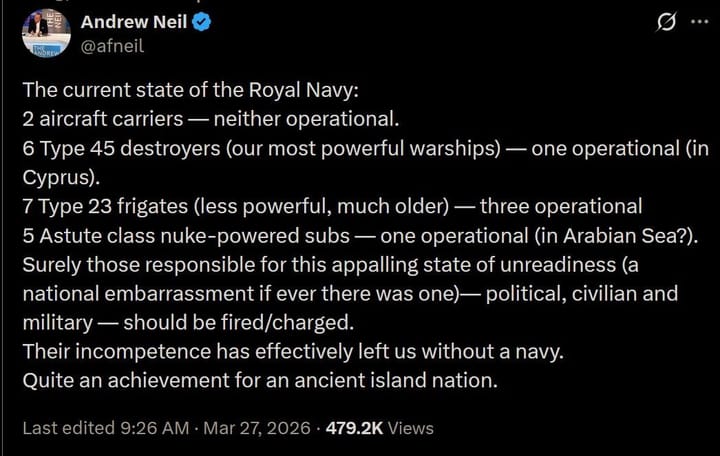View the Last edited history link
Screen dimensions: 720x456
coord(66,427)
